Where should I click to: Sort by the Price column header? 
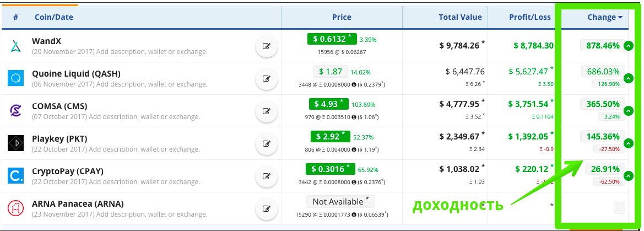click(342, 17)
